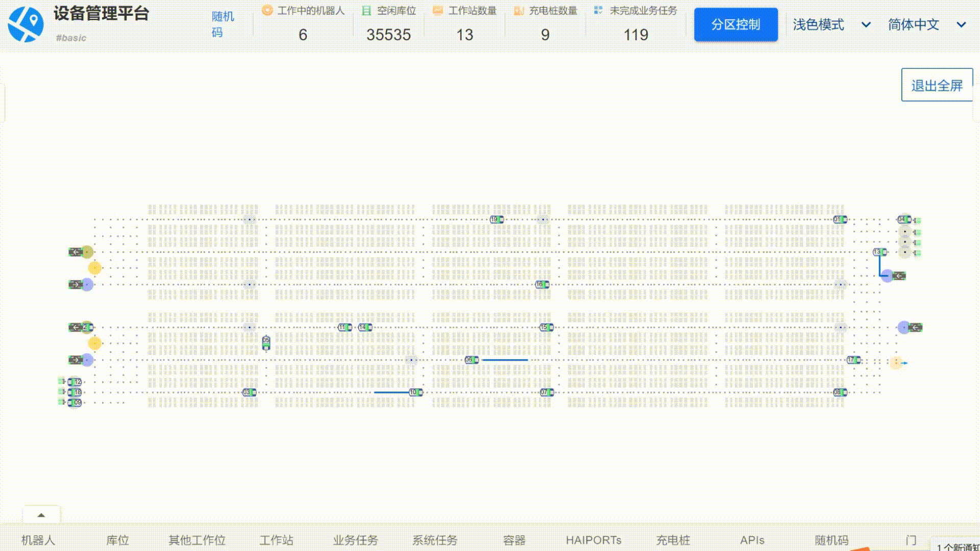Select robot 13 with blue path

[x=879, y=252]
